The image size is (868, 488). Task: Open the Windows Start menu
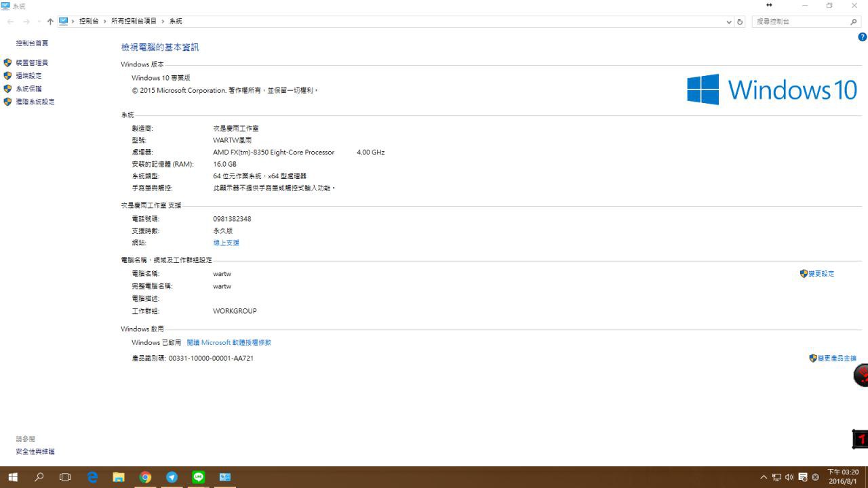tap(13, 477)
